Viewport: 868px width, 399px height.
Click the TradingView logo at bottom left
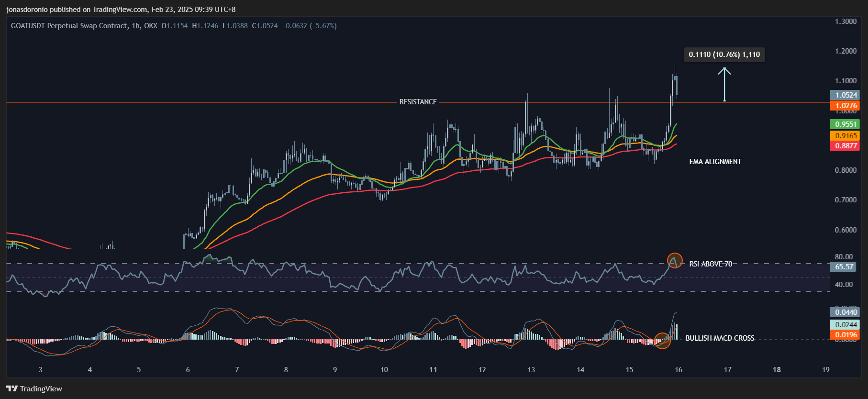pos(34,388)
